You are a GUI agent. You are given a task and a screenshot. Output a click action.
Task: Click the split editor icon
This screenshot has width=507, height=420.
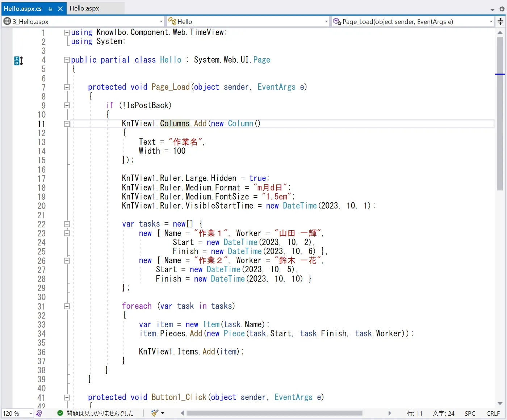coord(501,21)
